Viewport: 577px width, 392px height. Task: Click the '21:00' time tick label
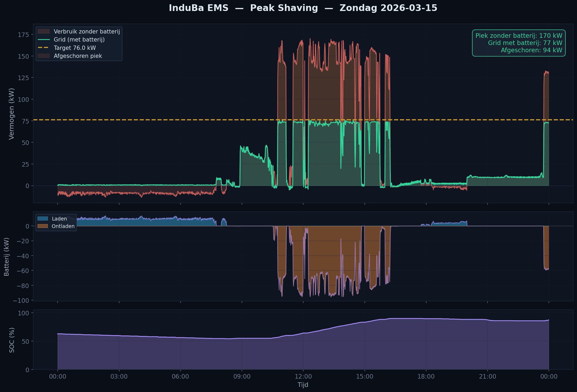488,376
